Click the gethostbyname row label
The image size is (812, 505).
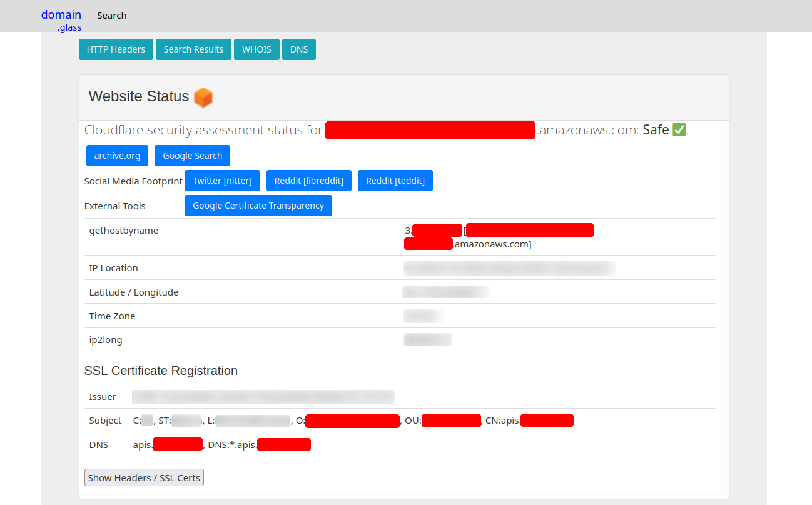pyautogui.click(x=124, y=231)
